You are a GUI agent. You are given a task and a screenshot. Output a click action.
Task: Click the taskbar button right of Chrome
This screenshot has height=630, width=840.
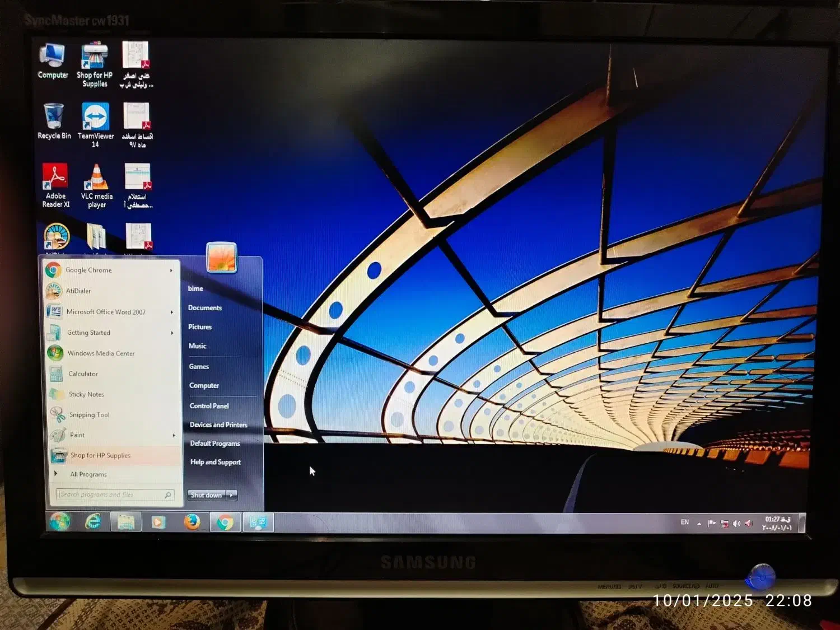tap(258, 522)
